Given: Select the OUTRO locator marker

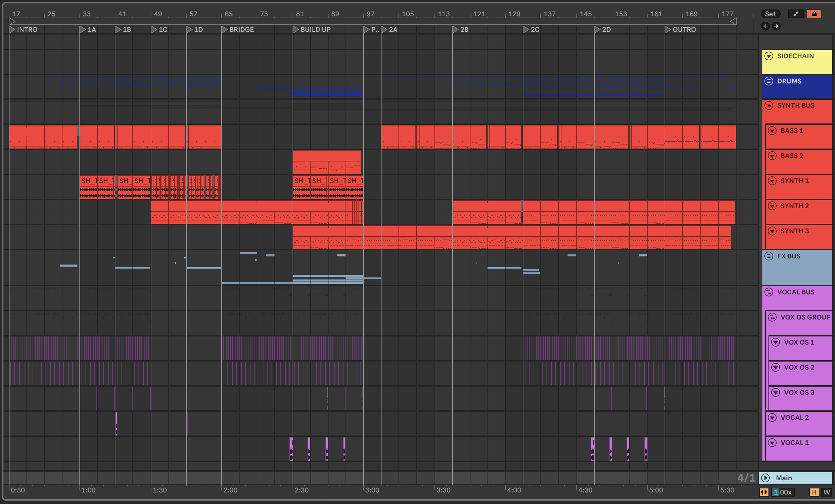Looking at the screenshot, I should coord(668,30).
